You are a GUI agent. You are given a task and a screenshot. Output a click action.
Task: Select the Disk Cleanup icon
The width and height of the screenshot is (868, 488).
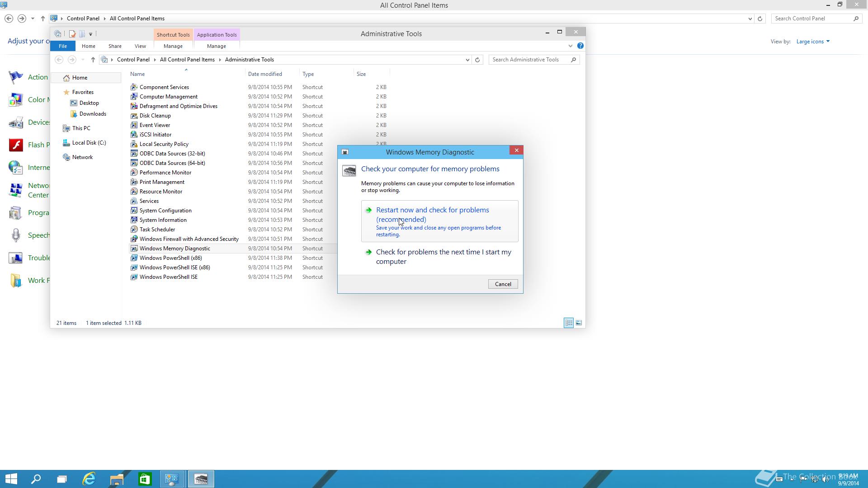click(x=134, y=116)
